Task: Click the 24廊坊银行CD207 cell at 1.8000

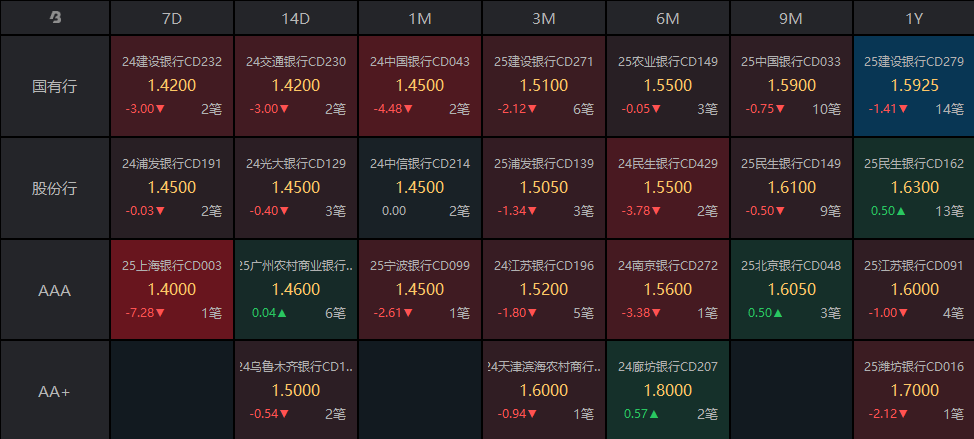Action: point(667,391)
